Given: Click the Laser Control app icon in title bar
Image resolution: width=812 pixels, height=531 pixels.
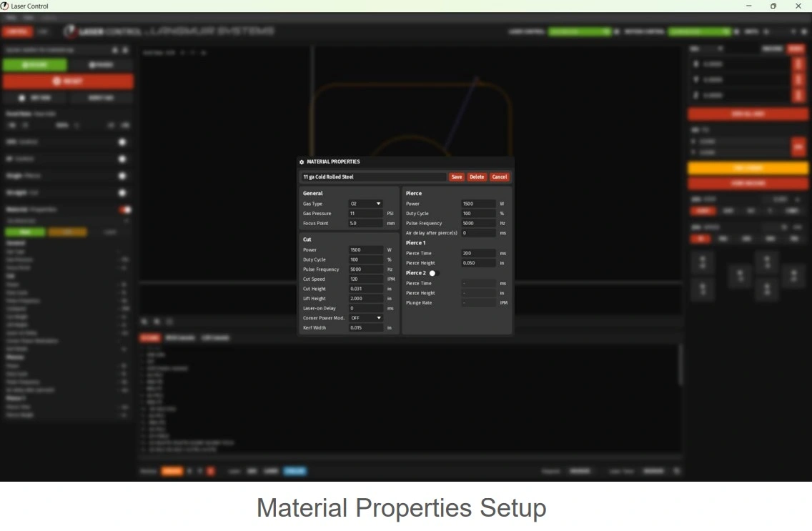Looking at the screenshot, I should coord(5,6).
